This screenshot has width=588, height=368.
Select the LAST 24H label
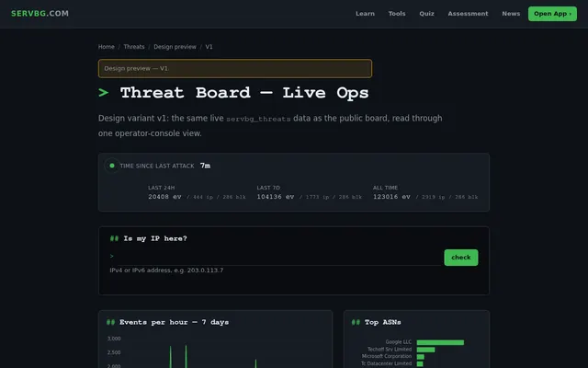162,188
